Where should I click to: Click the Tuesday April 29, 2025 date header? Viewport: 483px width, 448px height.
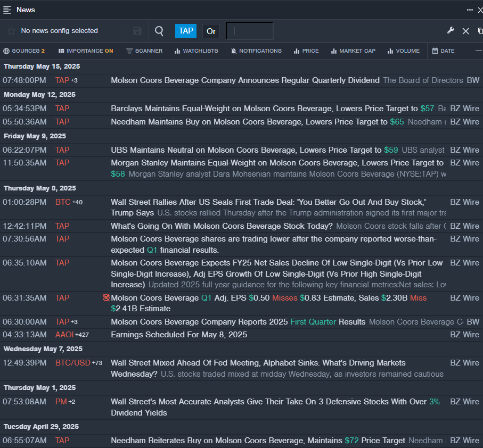42,427
